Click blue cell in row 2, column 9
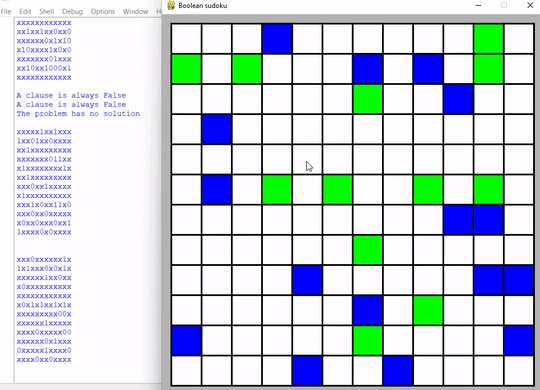Viewport: 540px width, 390px height. coord(428,69)
